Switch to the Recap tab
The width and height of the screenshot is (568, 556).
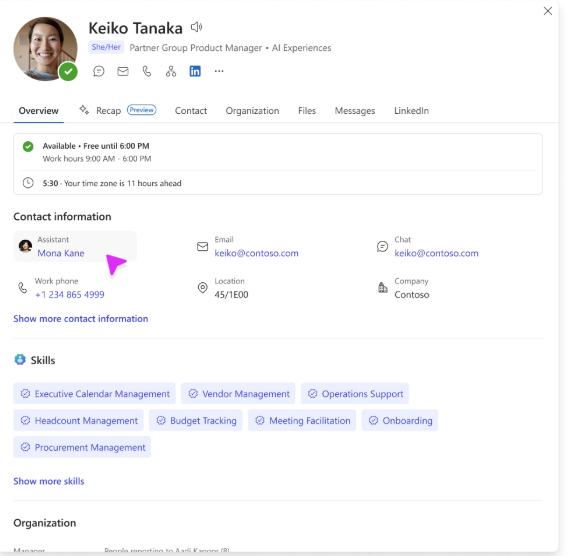click(108, 111)
